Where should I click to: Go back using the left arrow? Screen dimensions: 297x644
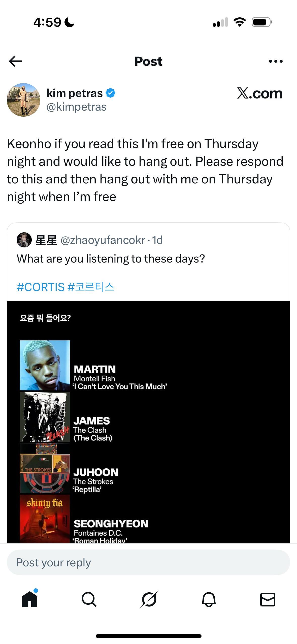coord(15,61)
